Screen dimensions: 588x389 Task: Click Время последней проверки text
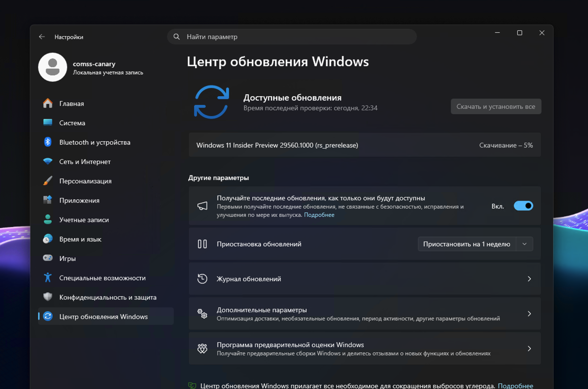point(310,108)
